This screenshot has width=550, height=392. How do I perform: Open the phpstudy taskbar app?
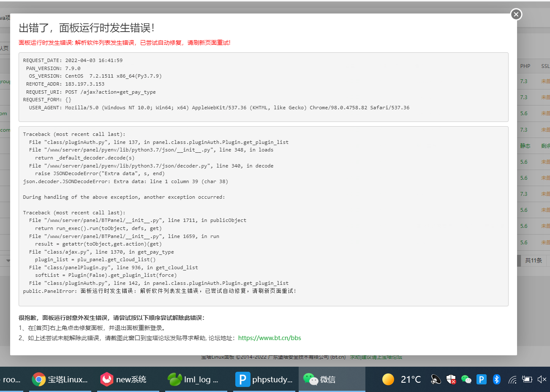tap(264, 379)
